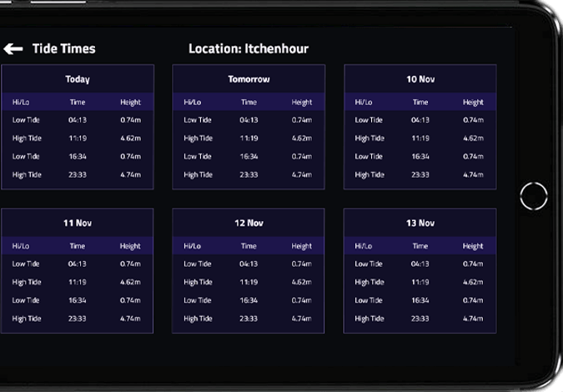The width and height of the screenshot is (563, 392).
Task: Select the 10 Nov card header
Action: pos(420,79)
